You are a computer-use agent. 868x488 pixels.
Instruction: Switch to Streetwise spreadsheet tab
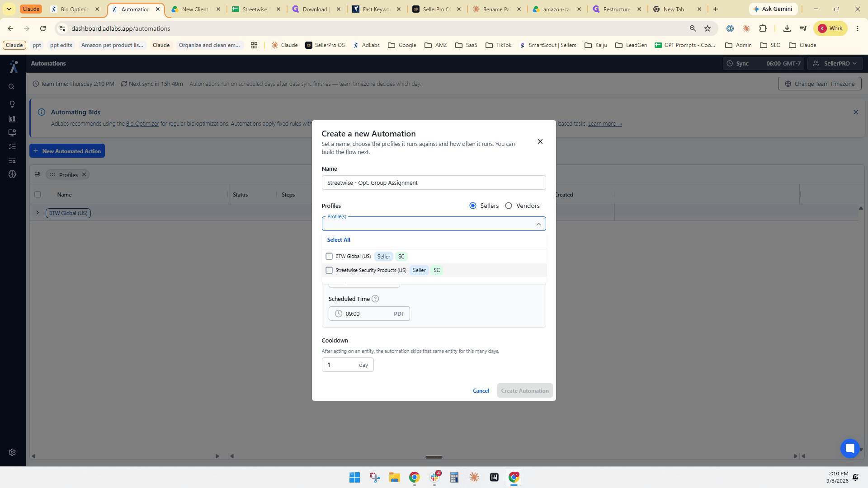(x=256, y=9)
